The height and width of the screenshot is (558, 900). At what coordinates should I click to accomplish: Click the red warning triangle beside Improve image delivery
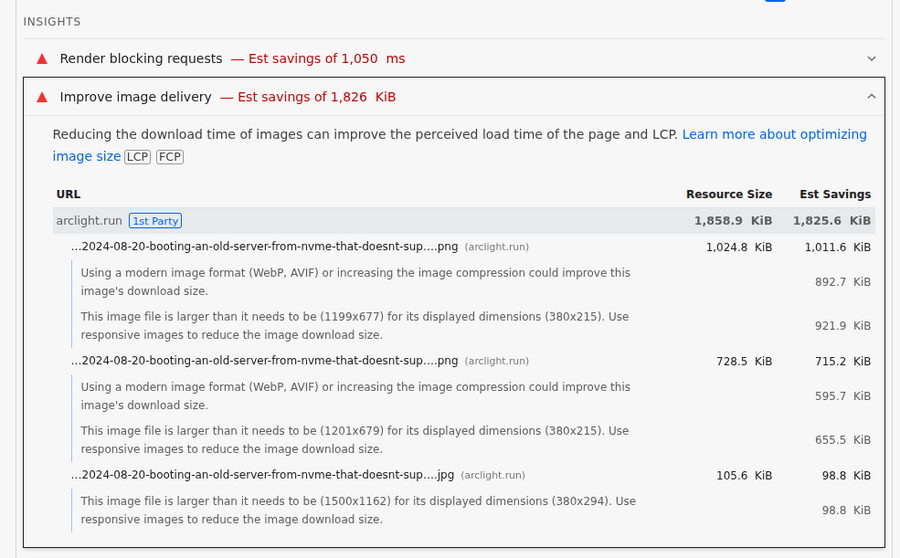(x=42, y=97)
